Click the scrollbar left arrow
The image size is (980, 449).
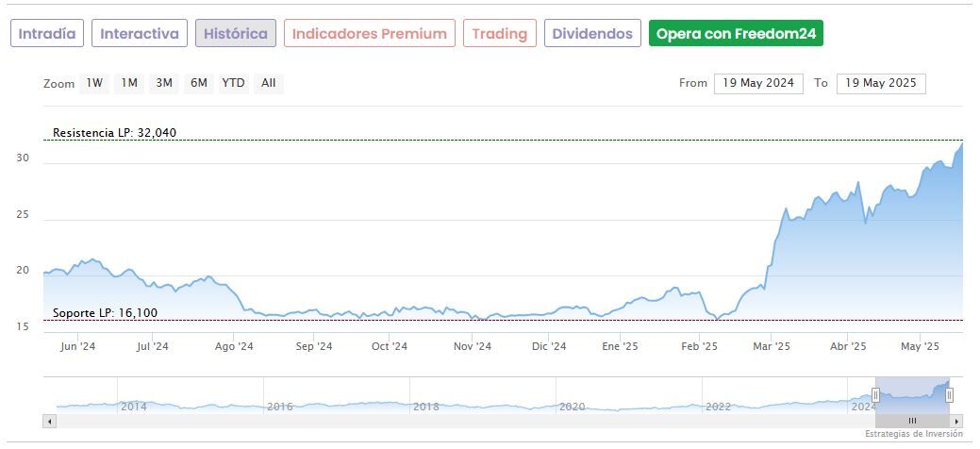(x=48, y=421)
